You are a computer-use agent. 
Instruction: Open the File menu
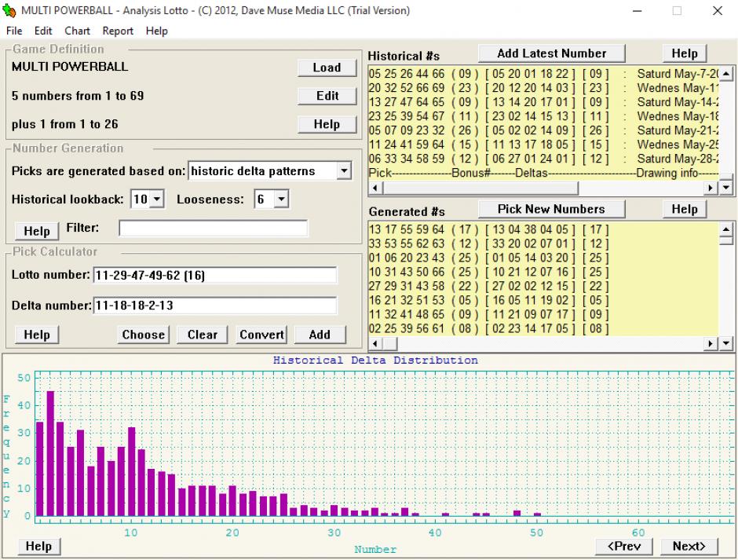(x=14, y=31)
